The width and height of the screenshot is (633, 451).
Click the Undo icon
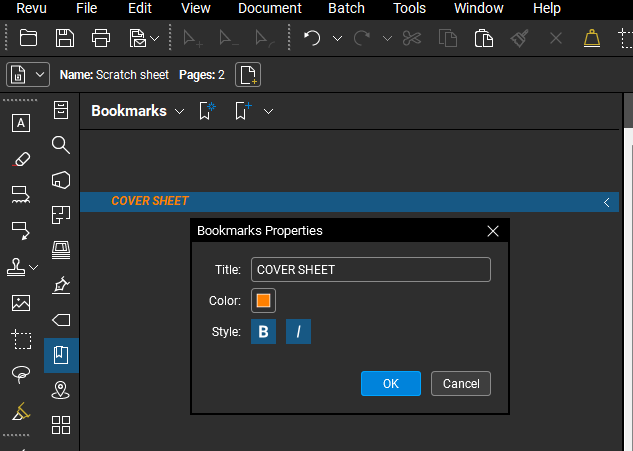(x=312, y=38)
